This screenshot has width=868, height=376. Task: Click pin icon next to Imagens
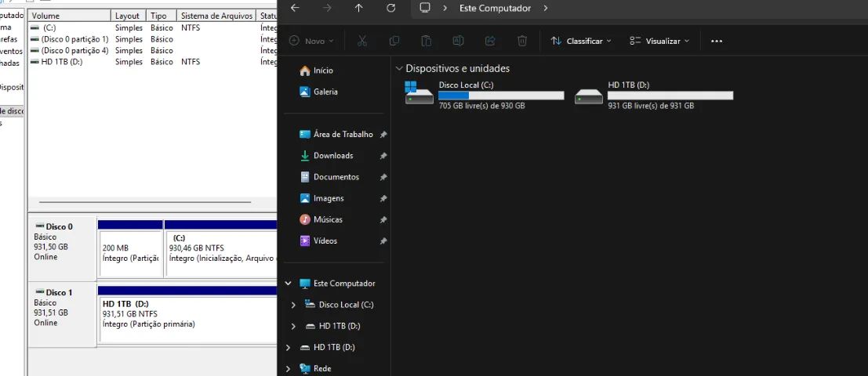click(x=383, y=198)
